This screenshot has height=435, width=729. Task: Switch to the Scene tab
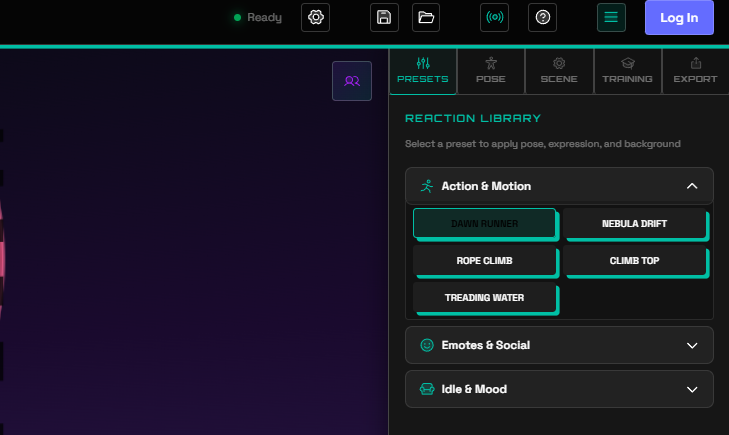tap(559, 71)
